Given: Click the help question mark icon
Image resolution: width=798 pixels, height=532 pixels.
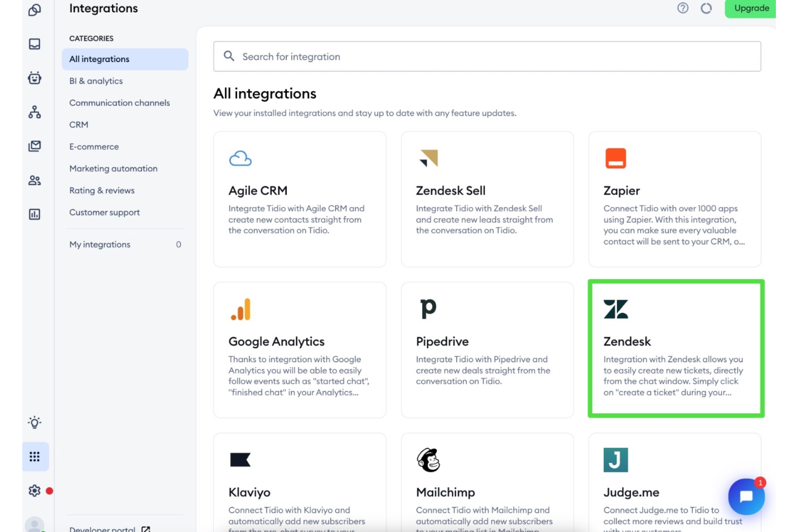Looking at the screenshot, I should (683, 8).
